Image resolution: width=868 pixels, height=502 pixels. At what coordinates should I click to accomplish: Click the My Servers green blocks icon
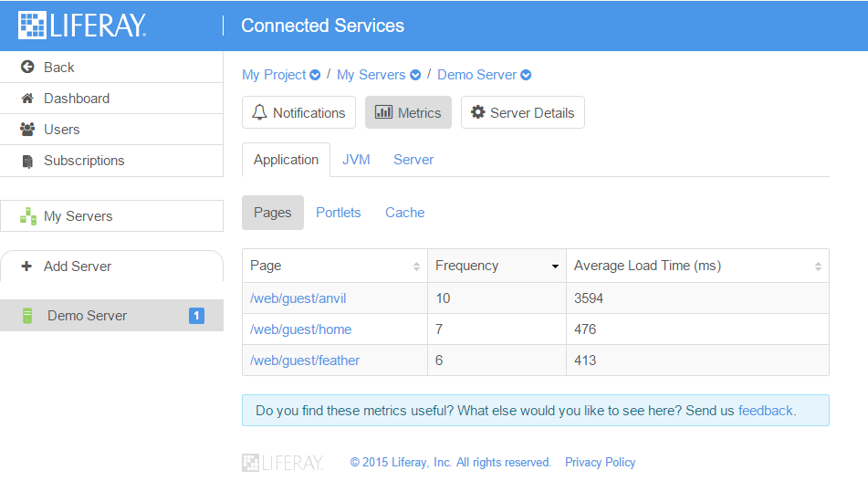(28, 215)
